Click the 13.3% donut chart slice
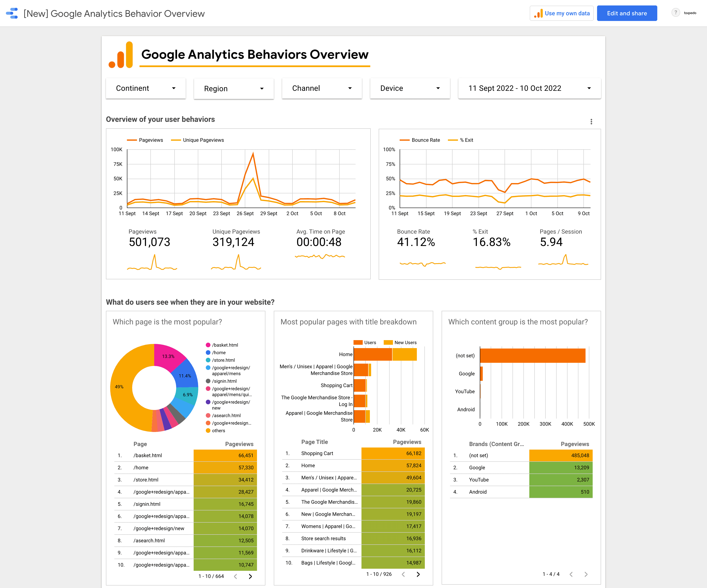Viewport: 707px width, 588px height. point(168,356)
